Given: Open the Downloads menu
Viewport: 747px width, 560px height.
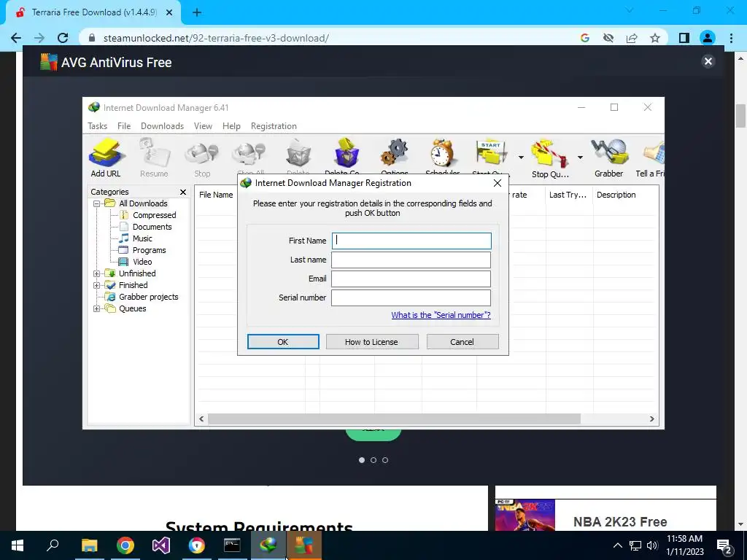Looking at the screenshot, I should (162, 126).
